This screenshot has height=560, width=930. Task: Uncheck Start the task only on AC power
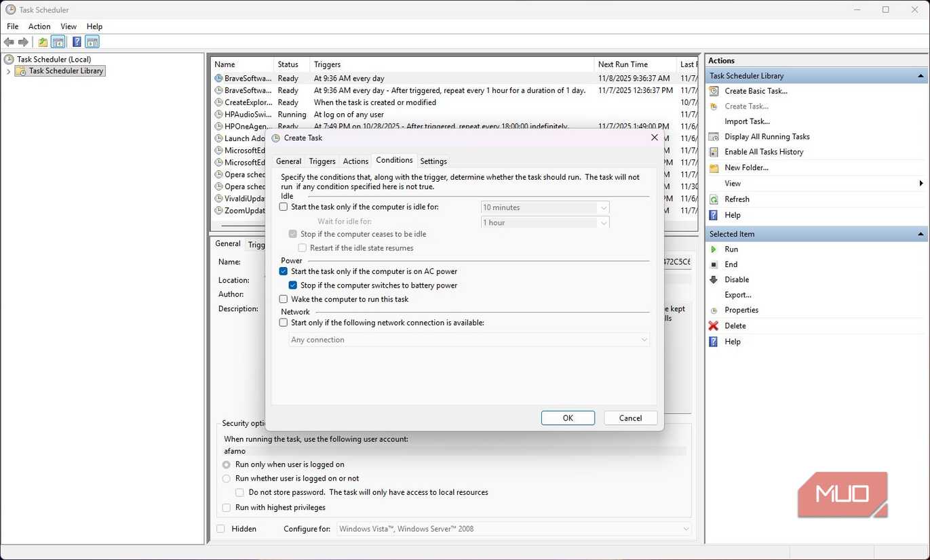(284, 271)
